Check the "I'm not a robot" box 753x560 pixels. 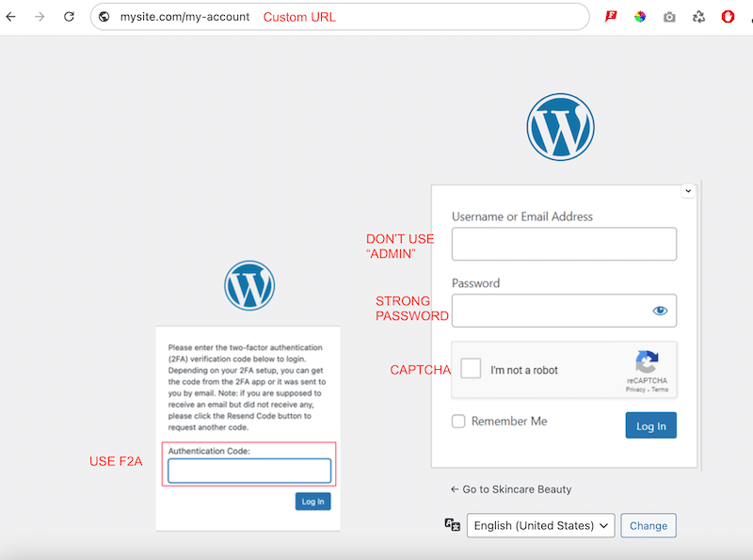[472, 369]
